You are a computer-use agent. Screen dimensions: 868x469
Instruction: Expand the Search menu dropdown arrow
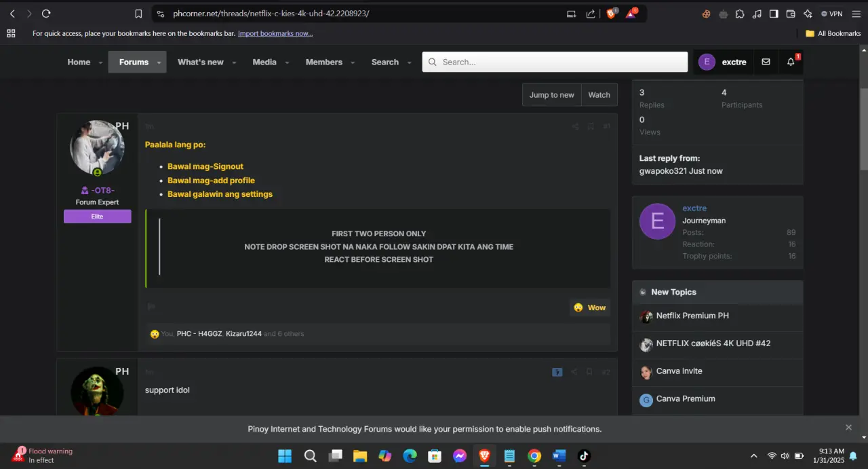pos(409,62)
